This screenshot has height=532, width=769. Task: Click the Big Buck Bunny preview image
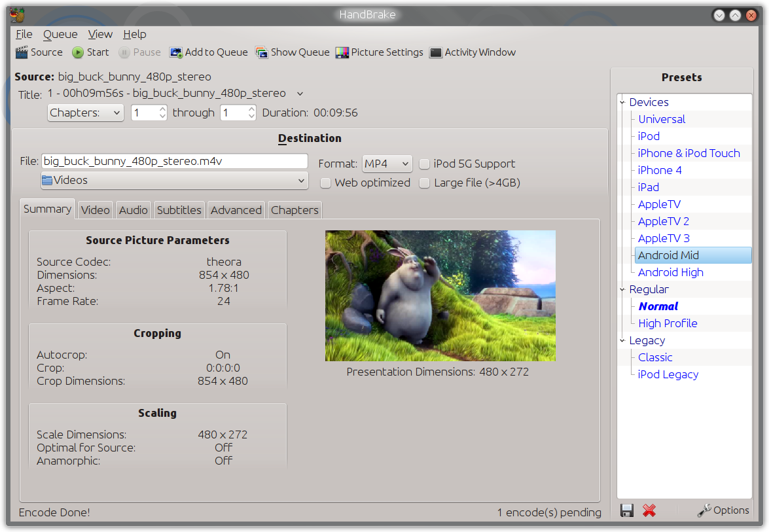440,296
